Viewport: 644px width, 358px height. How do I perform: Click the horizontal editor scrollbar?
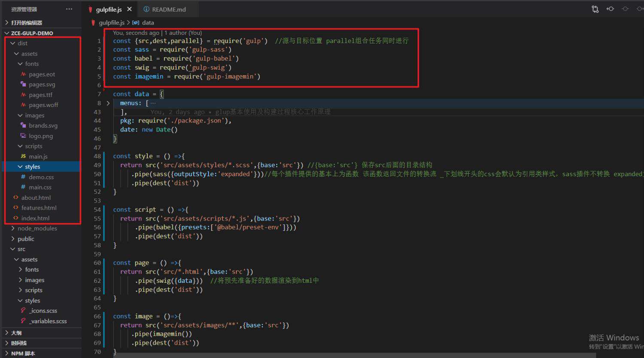355,355
